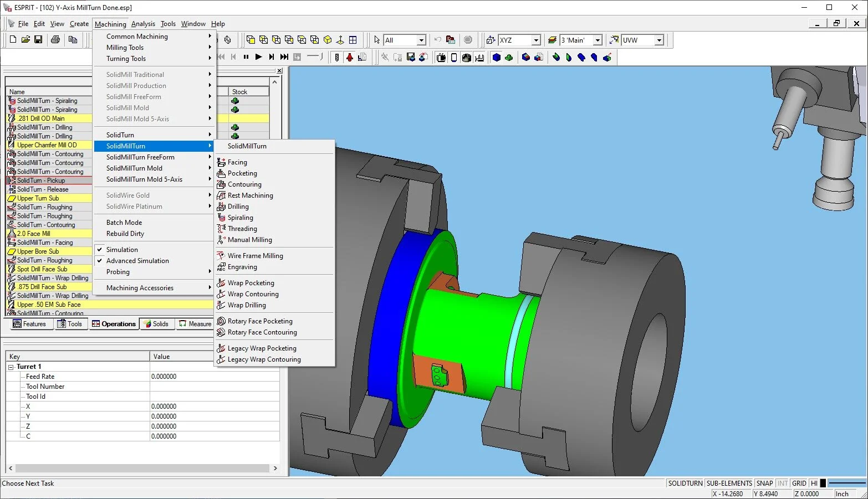Click the black color box in status bar
Image resolution: width=868 pixels, height=499 pixels.
tap(823, 483)
